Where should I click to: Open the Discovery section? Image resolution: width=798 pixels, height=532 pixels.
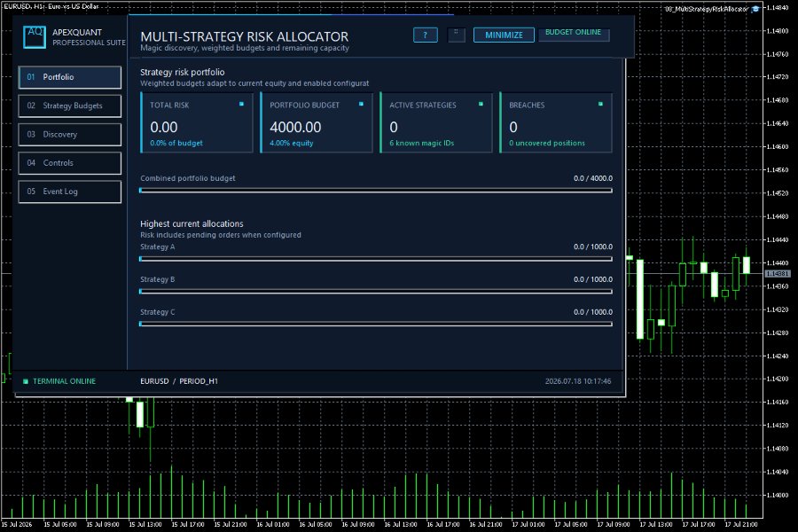(70, 135)
